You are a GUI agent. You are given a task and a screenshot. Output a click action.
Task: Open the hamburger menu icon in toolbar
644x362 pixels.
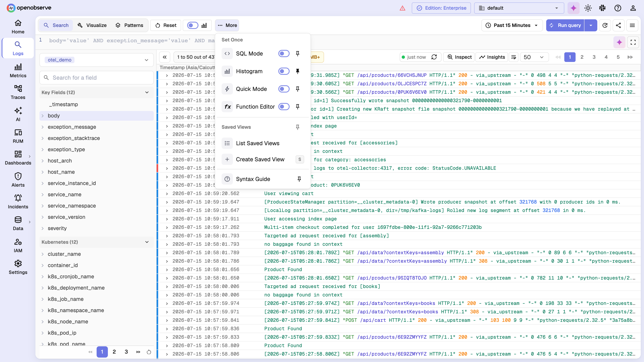coord(632,25)
